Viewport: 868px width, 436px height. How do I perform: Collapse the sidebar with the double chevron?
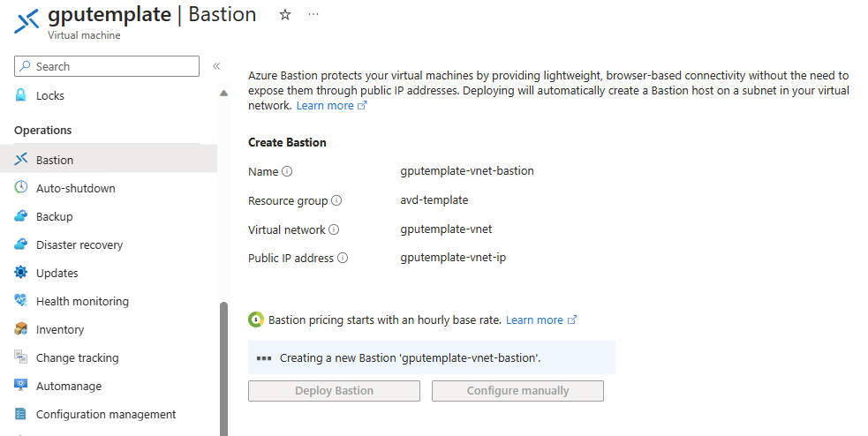(x=216, y=66)
